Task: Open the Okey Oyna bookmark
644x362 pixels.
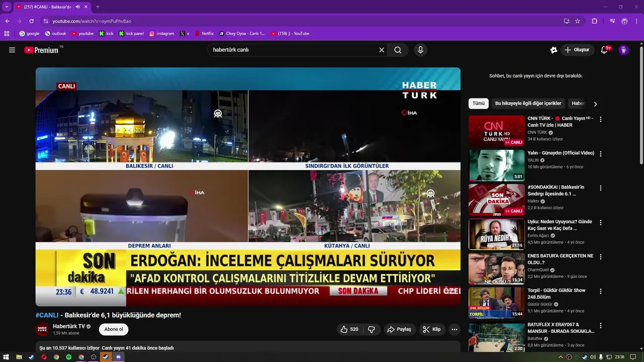Action: [242, 34]
